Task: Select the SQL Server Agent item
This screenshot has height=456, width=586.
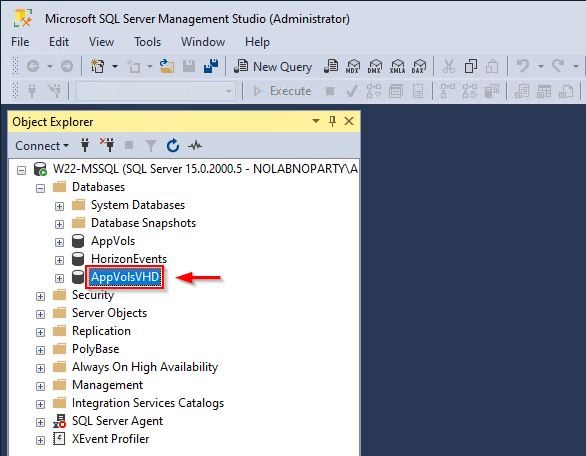Action: click(117, 421)
